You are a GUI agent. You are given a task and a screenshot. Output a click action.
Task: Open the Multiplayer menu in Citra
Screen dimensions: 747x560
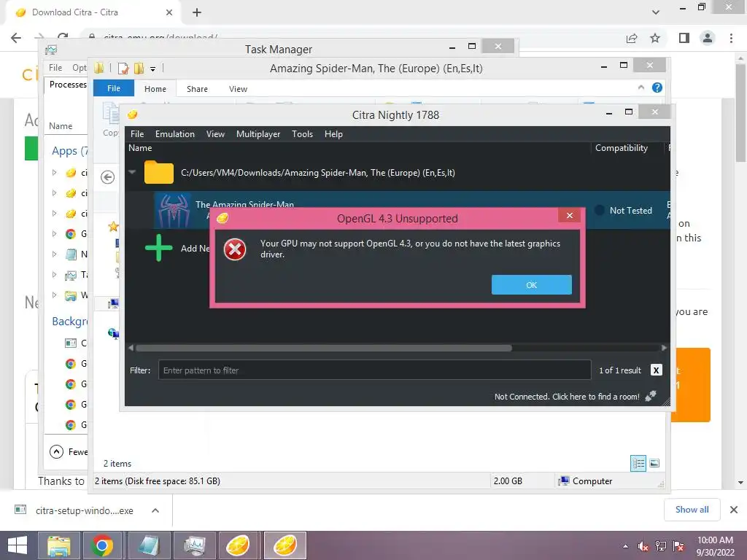pos(258,134)
